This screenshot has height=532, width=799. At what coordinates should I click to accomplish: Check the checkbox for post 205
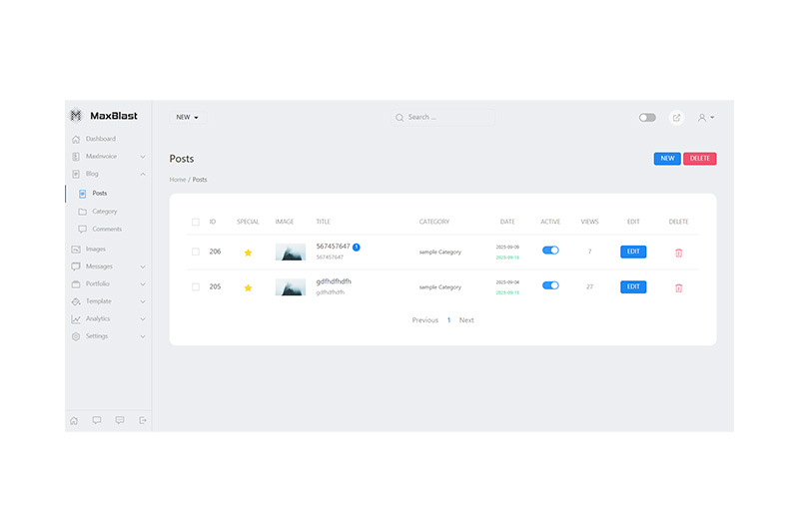tap(196, 287)
